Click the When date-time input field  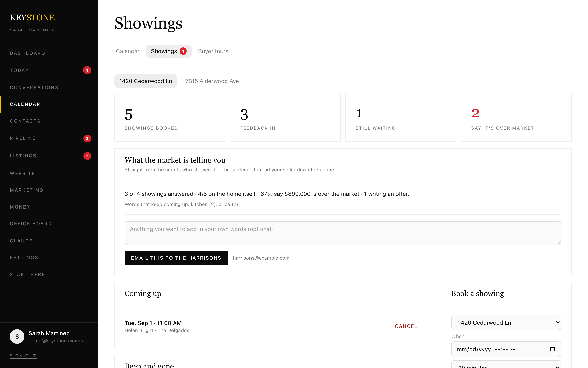506,349
